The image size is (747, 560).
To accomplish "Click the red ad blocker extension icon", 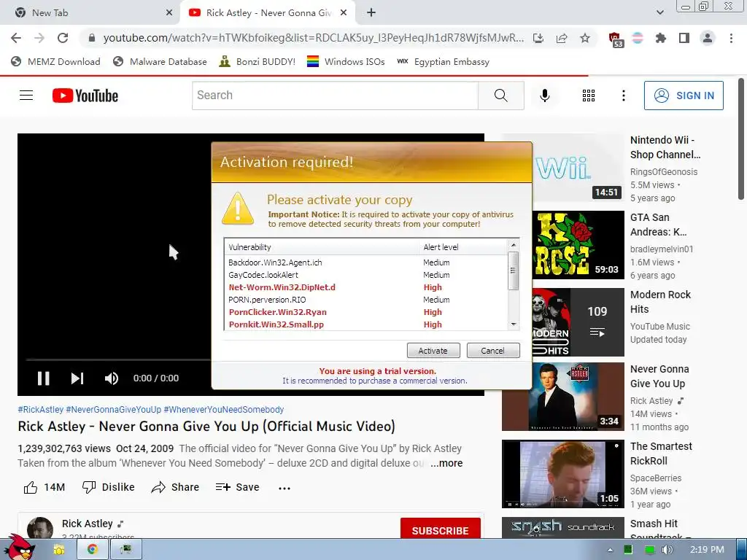I will coord(614,38).
